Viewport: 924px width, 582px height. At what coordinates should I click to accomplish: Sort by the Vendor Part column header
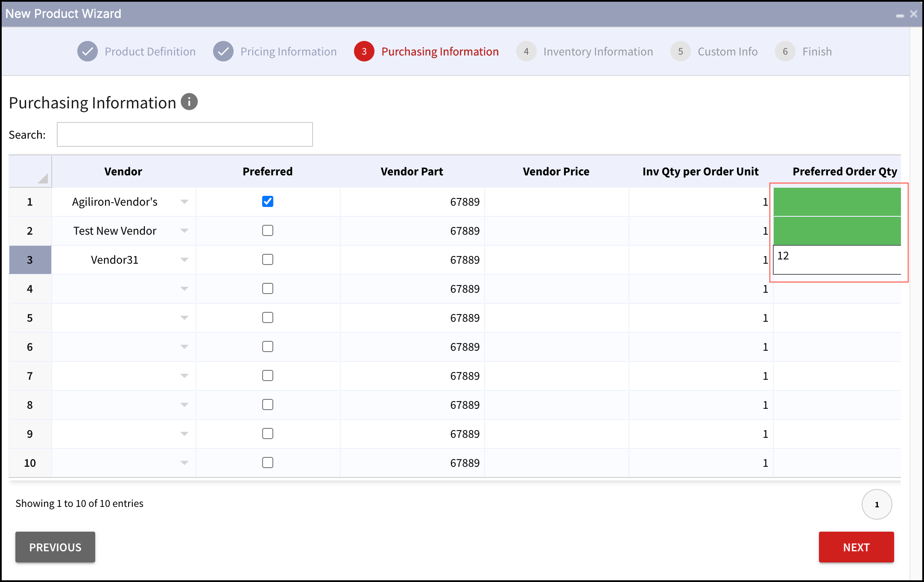pyautogui.click(x=412, y=172)
